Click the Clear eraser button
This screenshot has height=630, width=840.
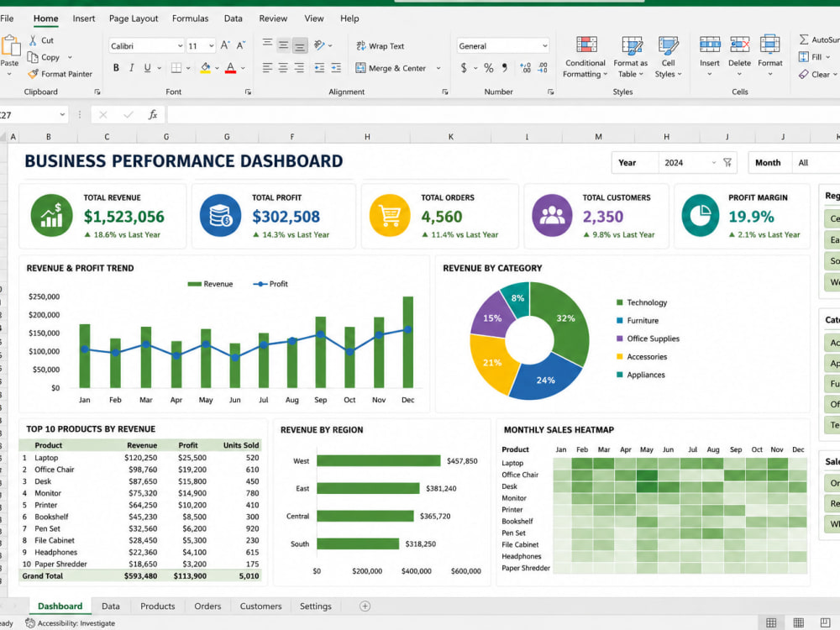click(816, 75)
